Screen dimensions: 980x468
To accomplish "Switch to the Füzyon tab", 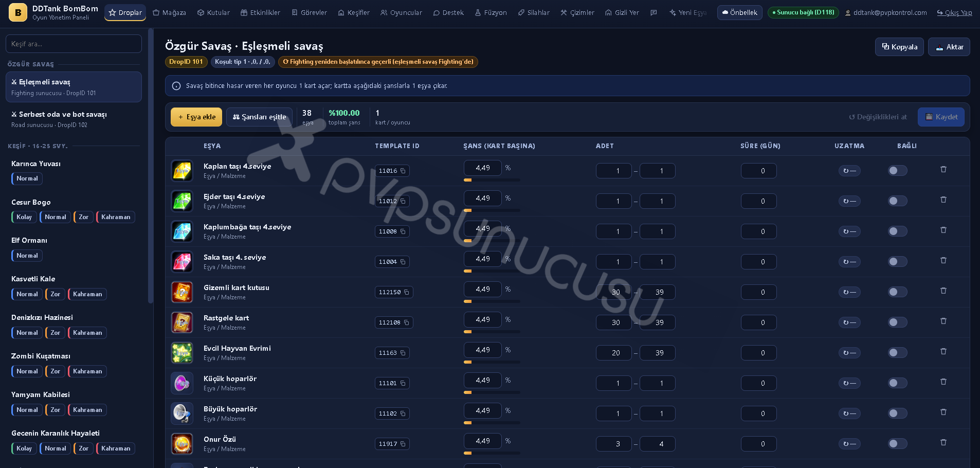I will coord(491,12).
